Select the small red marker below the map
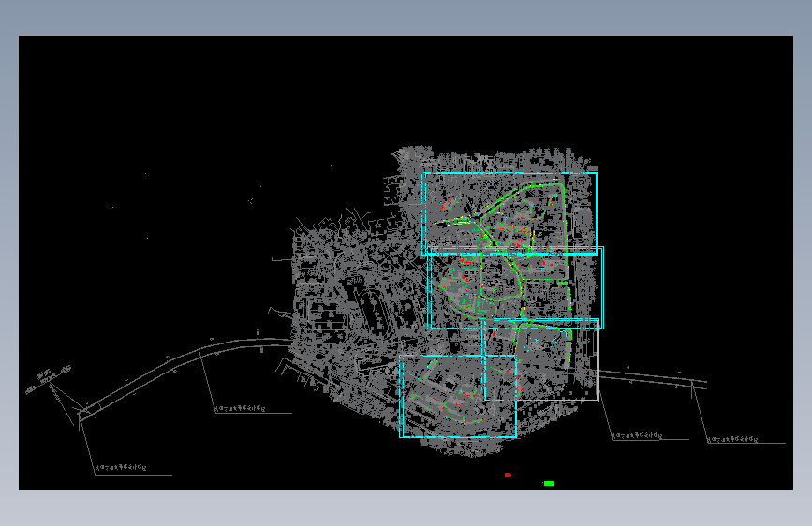Image resolution: width=812 pixels, height=526 pixels. coord(508,475)
